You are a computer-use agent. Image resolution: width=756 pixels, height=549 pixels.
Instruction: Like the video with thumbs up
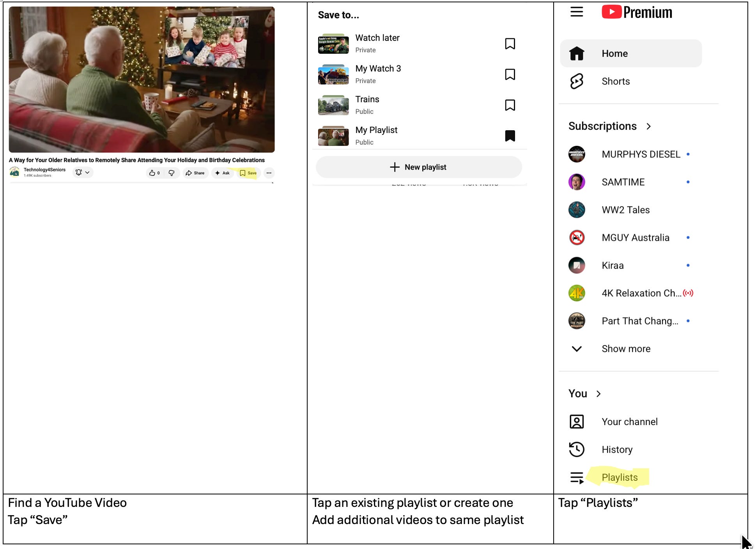155,173
